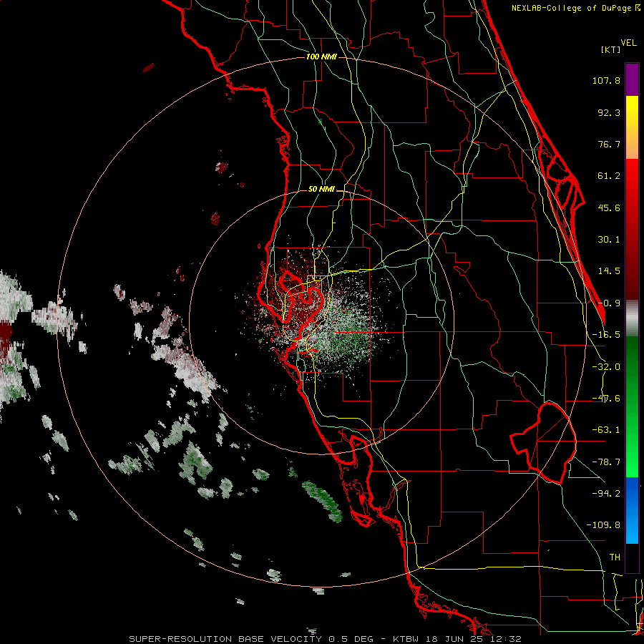Pick the green segment of the color bar
The width and height of the screenshot is (644, 644).
(632, 406)
